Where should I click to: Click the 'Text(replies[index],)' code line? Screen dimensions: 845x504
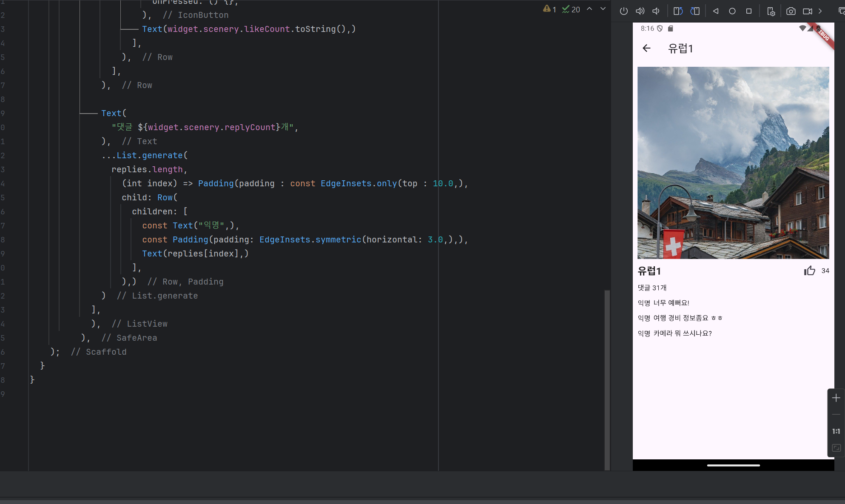[x=195, y=253]
